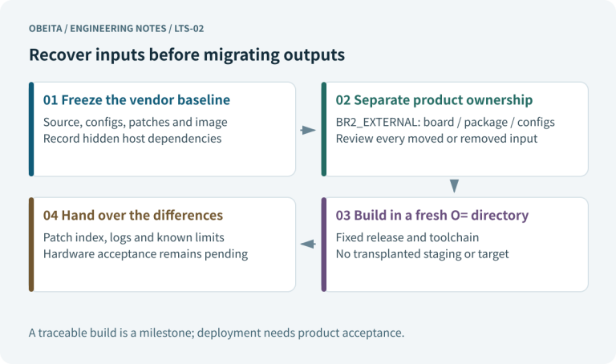Viewport: 616px width, 364px height.
Task: Click the title '02 Separate product ownership'
Action: (434, 100)
